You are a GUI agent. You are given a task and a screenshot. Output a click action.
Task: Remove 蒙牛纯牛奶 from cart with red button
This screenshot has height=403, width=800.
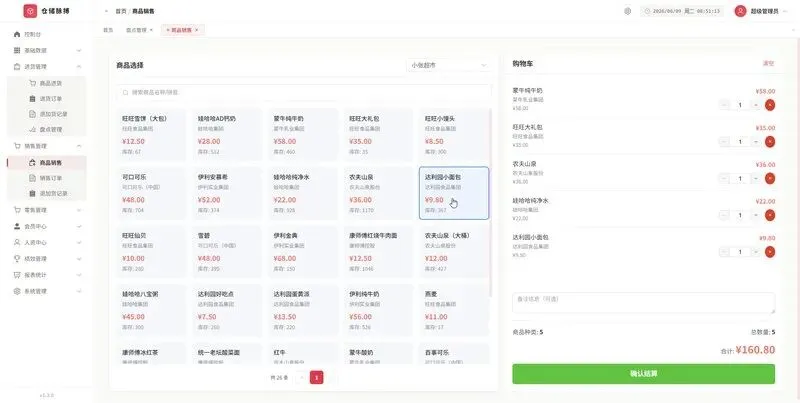click(x=770, y=105)
